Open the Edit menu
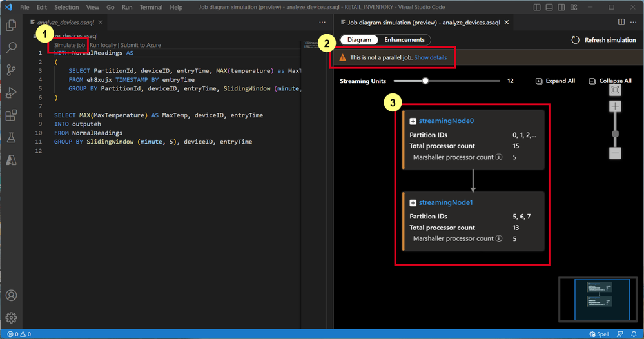The image size is (644, 339). pos(41,7)
